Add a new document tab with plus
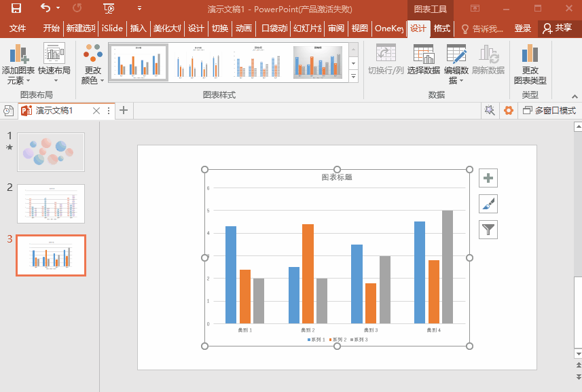Image resolution: width=582 pixels, height=392 pixels. [124, 110]
